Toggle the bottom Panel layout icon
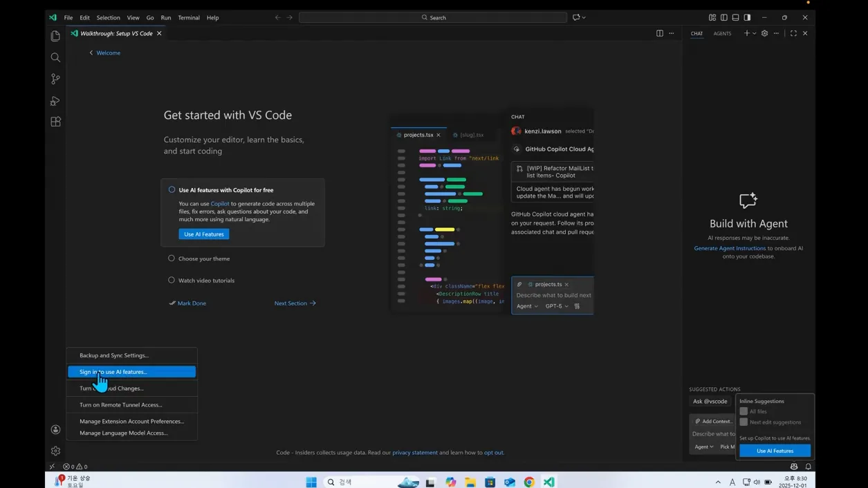This screenshot has height=488, width=868. [735, 17]
